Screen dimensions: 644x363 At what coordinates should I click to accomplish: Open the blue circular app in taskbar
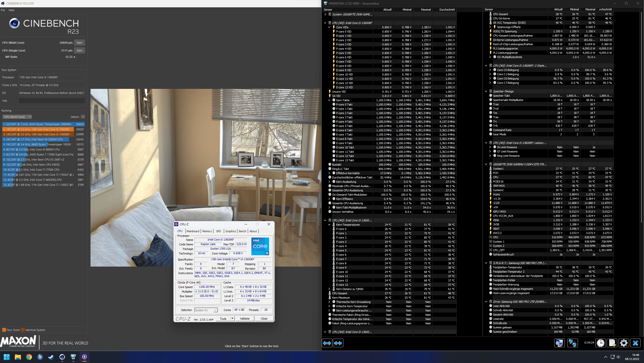[x=40, y=357]
